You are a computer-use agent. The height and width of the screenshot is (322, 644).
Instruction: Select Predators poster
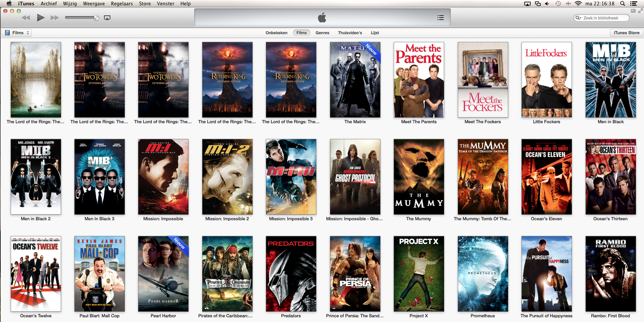291,274
